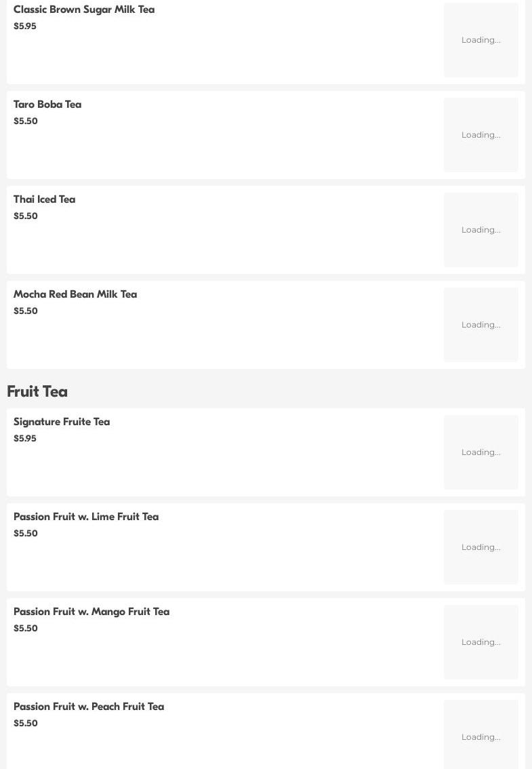
Task: Click the Classic Brown Sugar Milk Tea price
Action: 25,26
